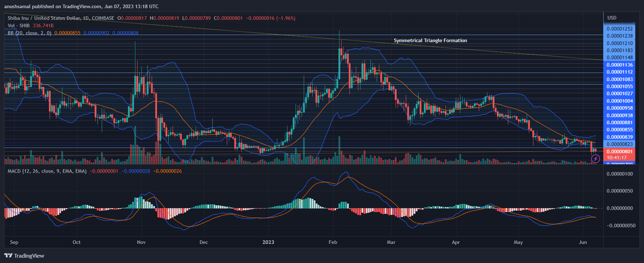
Task: Click the purple lightning bolt icon
Action: pyautogui.click(x=595, y=159)
